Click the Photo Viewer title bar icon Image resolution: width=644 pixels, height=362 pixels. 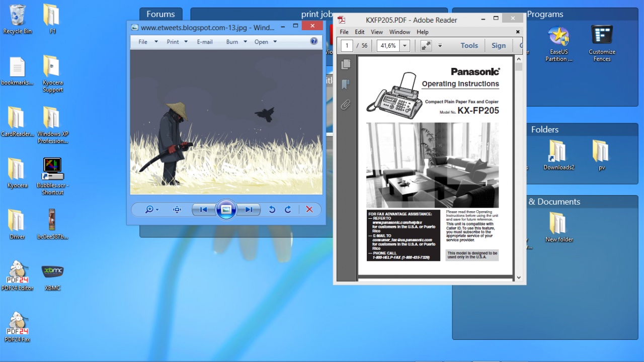(134, 28)
